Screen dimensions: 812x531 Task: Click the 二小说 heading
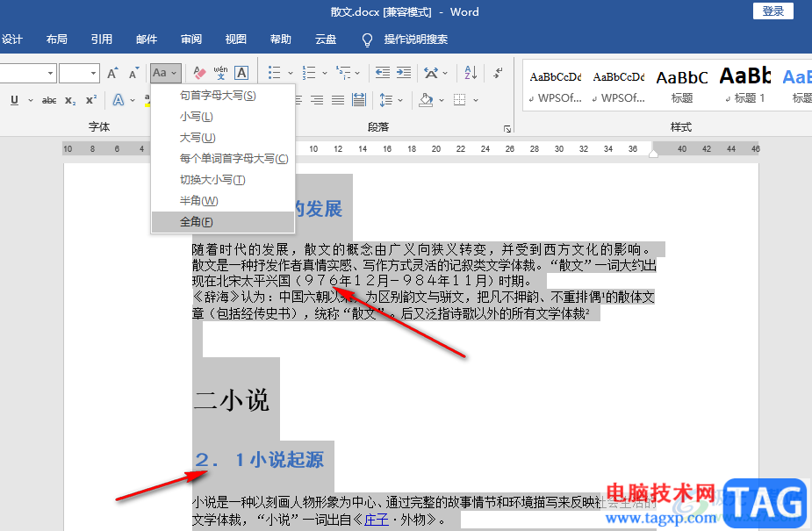click(x=232, y=400)
